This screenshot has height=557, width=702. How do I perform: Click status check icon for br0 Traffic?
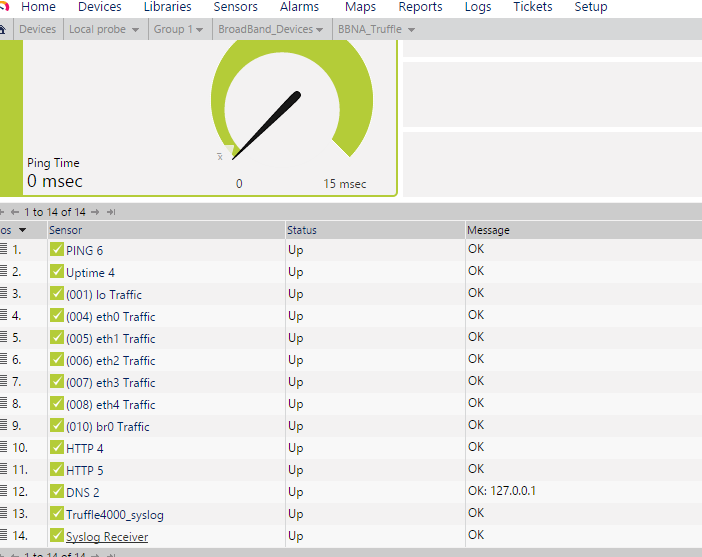[57, 424]
